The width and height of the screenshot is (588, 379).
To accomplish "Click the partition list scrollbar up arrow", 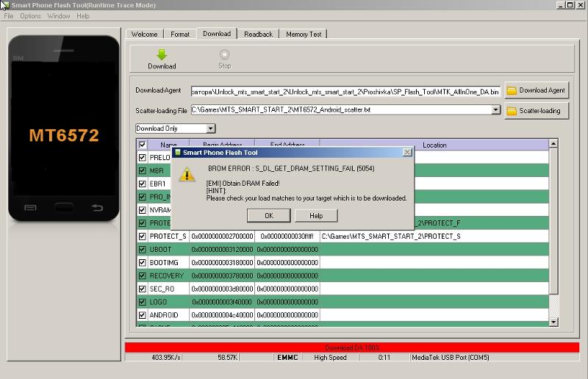I will (x=553, y=144).
